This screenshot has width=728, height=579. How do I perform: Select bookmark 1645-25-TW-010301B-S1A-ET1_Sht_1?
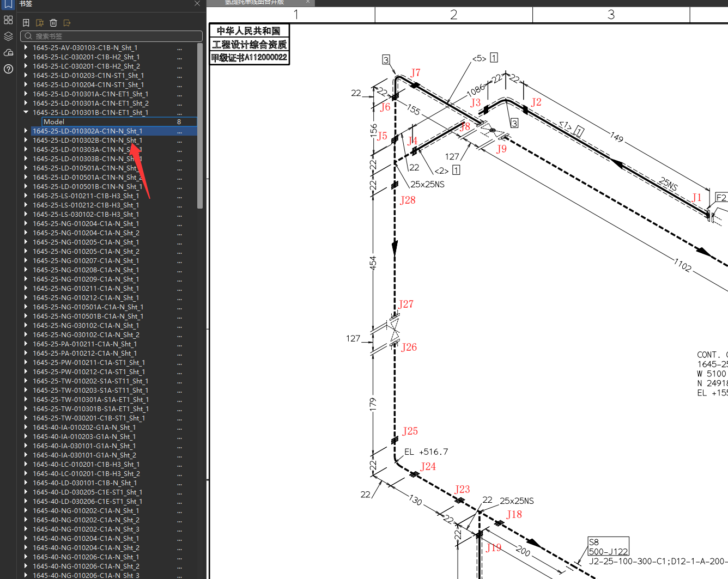[x=90, y=409]
